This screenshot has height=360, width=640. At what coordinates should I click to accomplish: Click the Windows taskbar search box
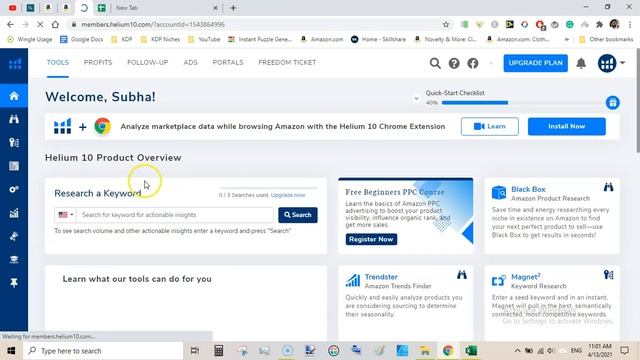103,351
